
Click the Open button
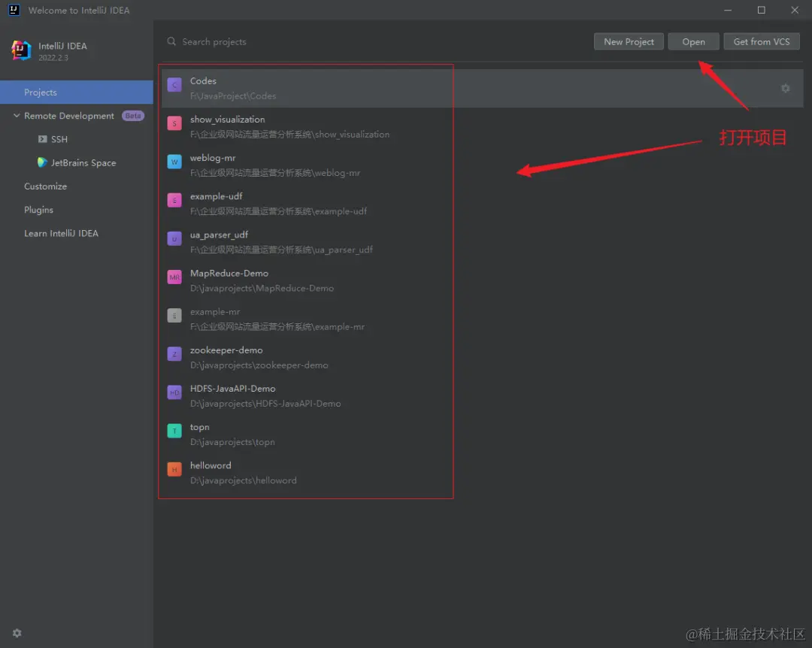click(693, 41)
